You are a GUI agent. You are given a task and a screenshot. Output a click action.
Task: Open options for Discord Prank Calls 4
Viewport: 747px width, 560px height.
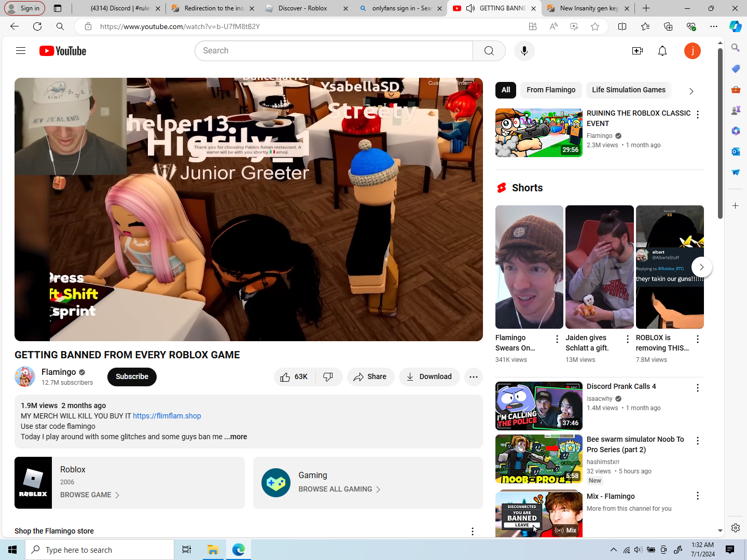[698, 388]
